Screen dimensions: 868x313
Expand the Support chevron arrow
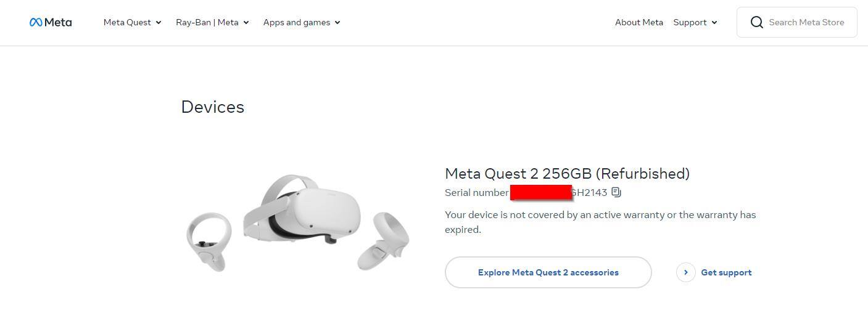point(714,23)
